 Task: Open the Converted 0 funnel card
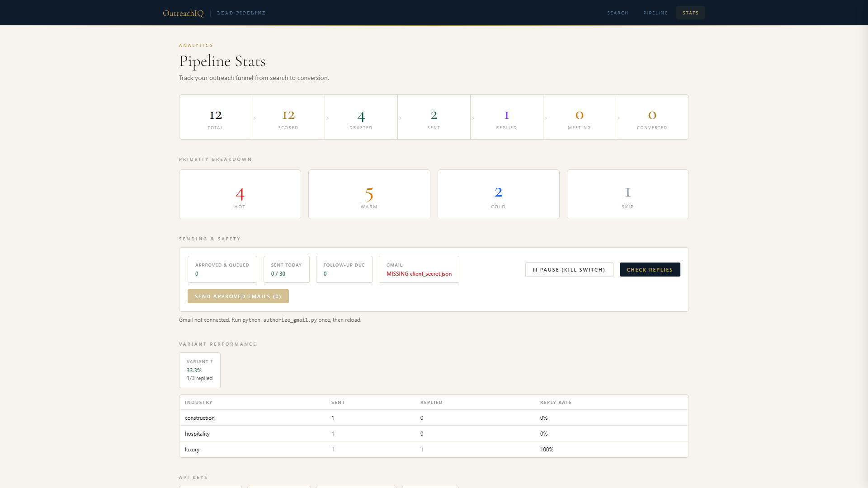click(652, 117)
